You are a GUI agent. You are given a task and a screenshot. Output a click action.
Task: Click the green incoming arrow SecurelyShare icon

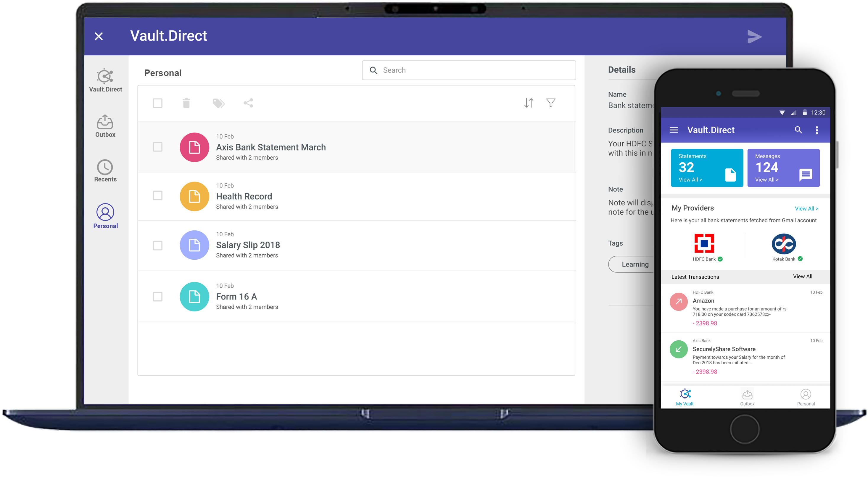pos(679,350)
